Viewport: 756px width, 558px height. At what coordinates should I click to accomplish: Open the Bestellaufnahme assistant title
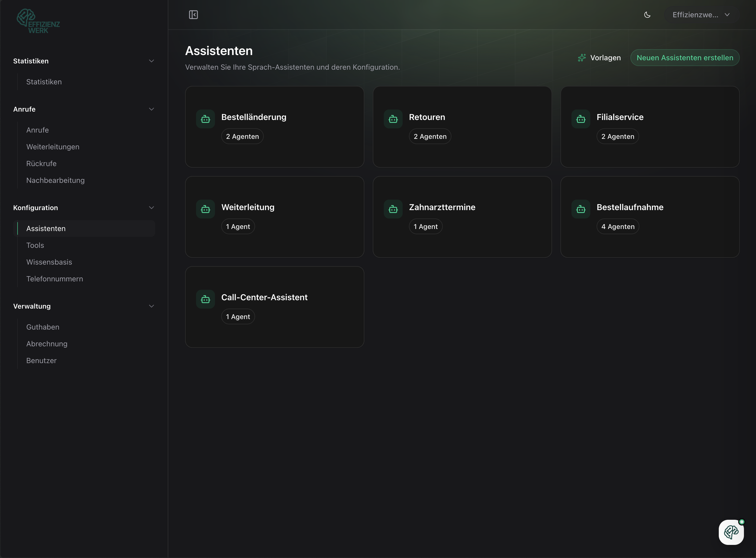pyautogui.click(x=630, y=207)
